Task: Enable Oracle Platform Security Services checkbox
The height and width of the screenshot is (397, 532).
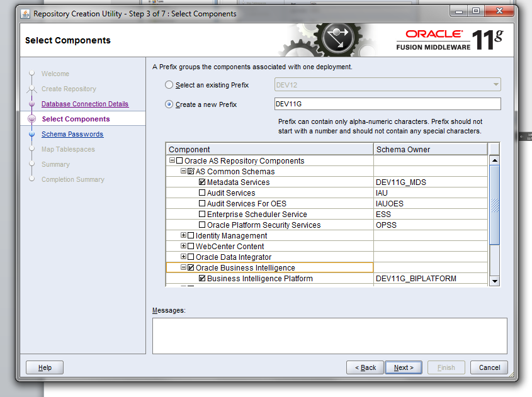Action: point(202,225)
